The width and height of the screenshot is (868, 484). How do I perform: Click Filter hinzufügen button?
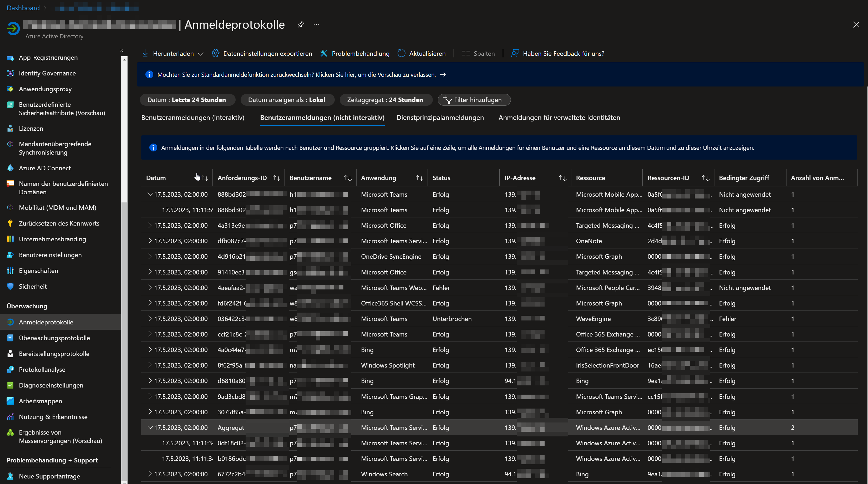click(474, 100)
